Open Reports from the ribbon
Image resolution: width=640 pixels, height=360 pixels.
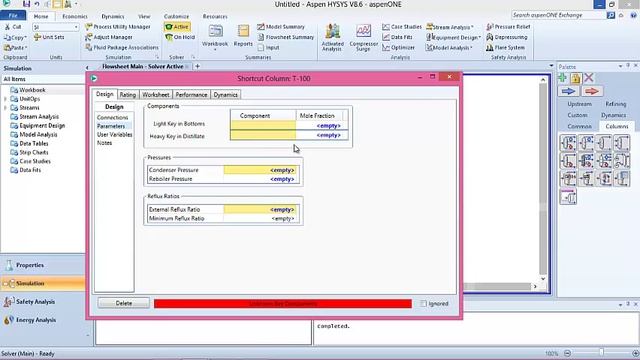[x=243, y=36]
